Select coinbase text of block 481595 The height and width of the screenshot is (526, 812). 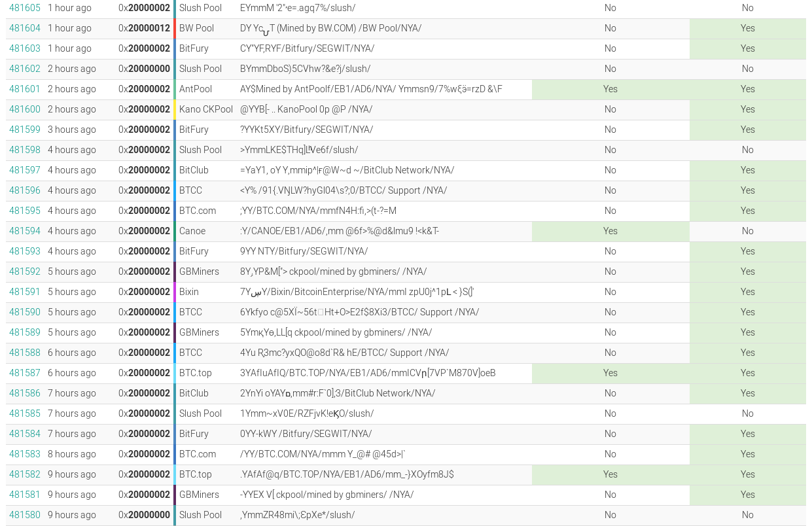point(318,211)
